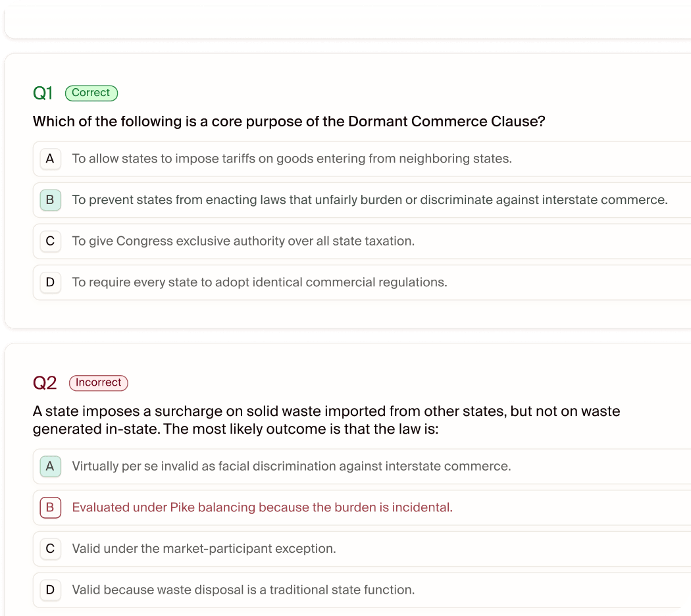Click the Q2 question number heading
Image resolution: width=691 pixels, height=616 pixels.
45,383
